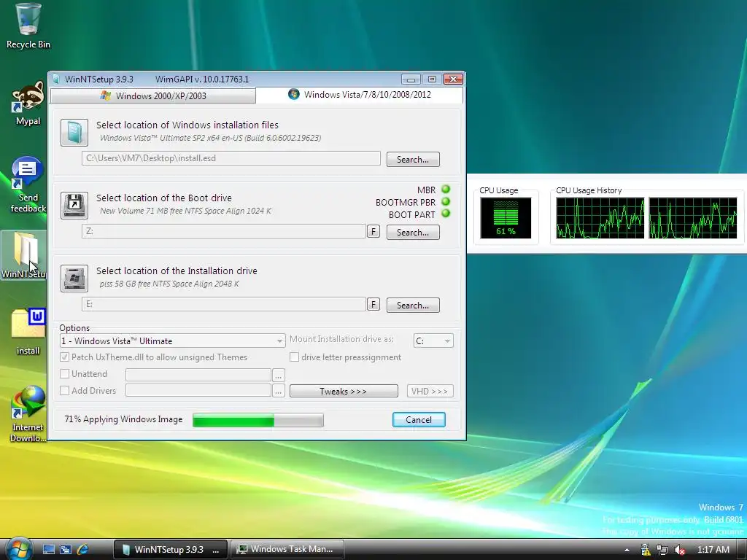Click the left CPU Usage History graph
The width and height of the screenshot is (747, 560).
tap(600, 218)
